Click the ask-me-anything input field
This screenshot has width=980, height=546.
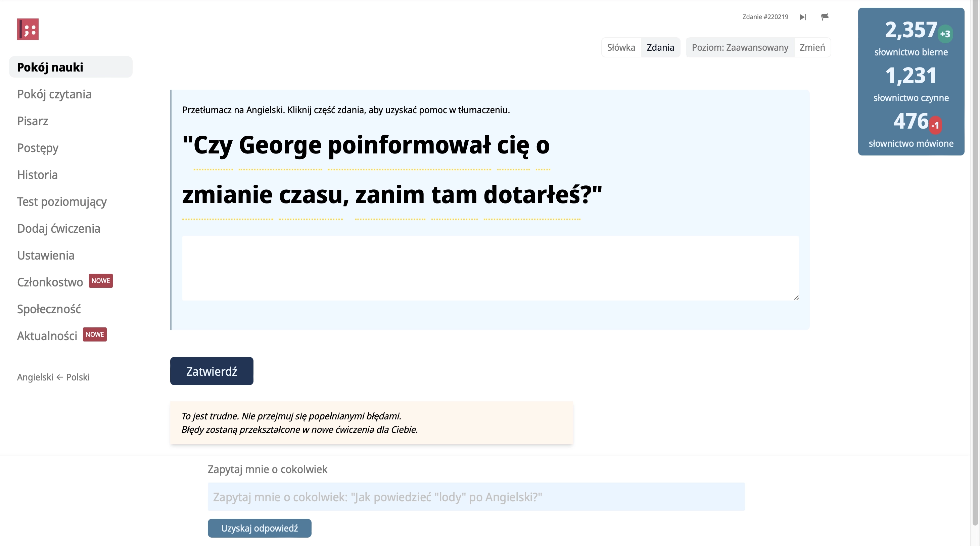[476, 497]
